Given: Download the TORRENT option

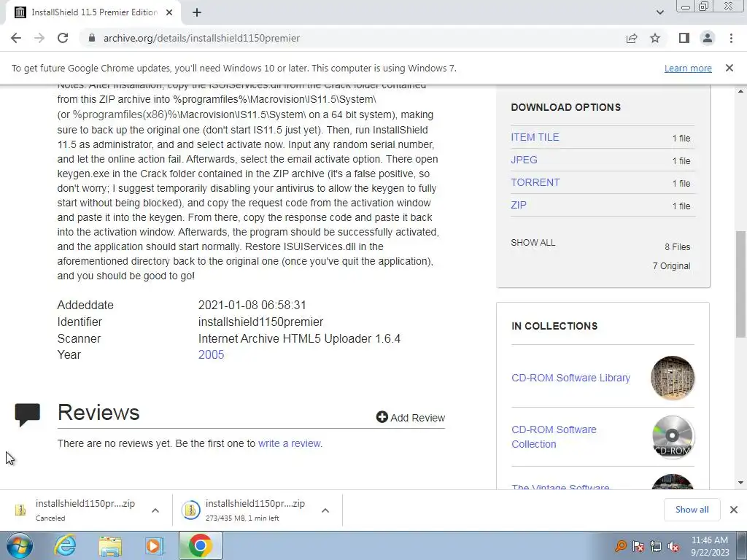Looking at the screenshot, I should coord(535,182).
